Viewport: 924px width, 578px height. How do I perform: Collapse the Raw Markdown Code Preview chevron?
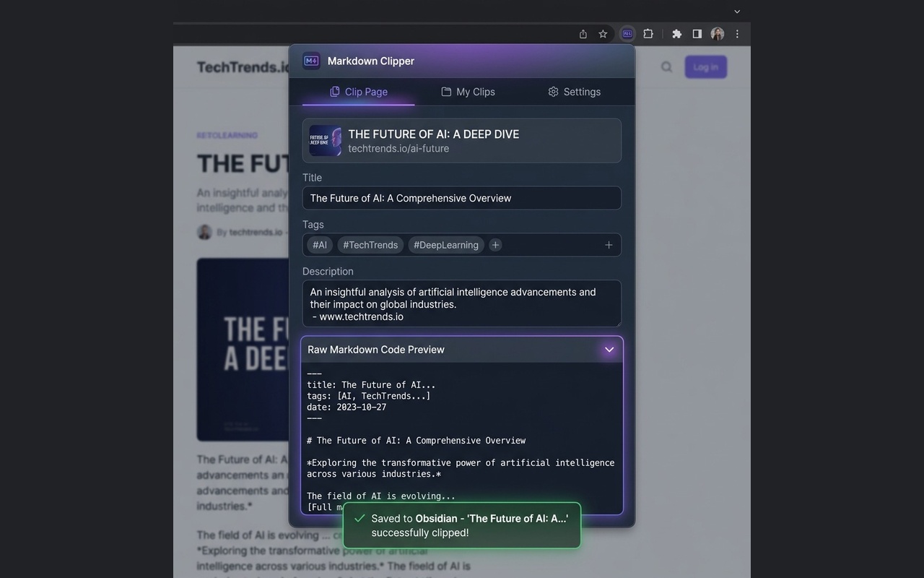tap(609, 350)
